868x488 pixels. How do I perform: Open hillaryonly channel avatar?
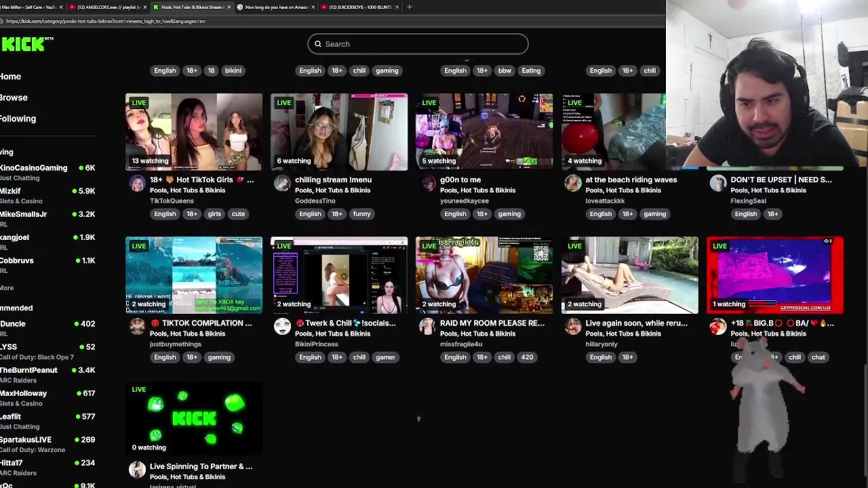pos(573,327)
